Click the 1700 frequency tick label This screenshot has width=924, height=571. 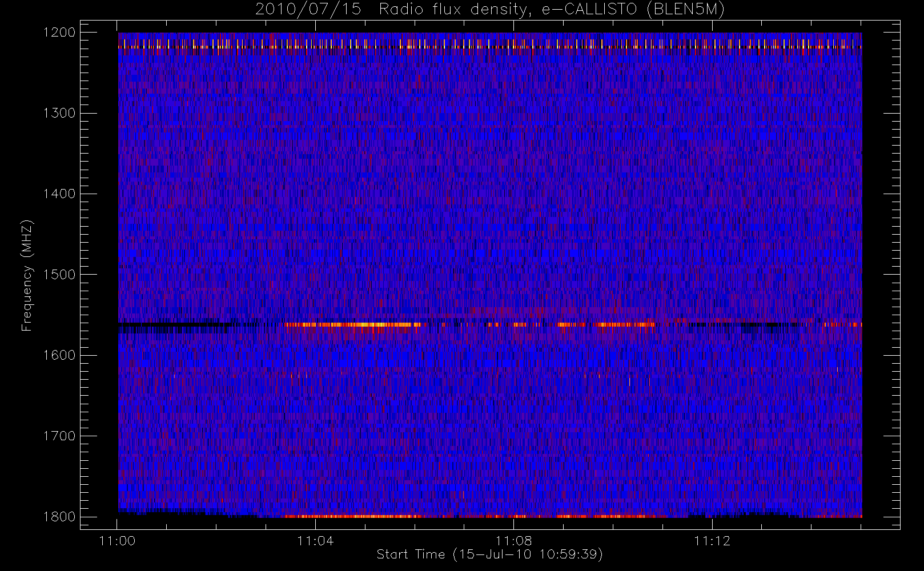tap(59, 436)
